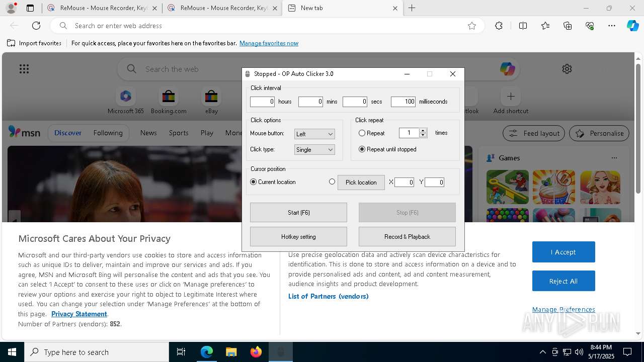This screenshot has width=644, height=362.
Task: Open Microsoft Edge taskbar icon
Action: pyautogui.click(x=207, y=352)
